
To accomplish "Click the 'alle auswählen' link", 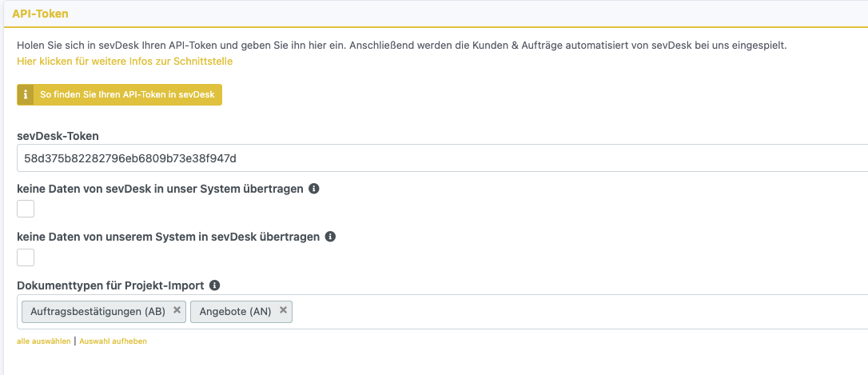I will pyautogui.click(x=44, y=341).
